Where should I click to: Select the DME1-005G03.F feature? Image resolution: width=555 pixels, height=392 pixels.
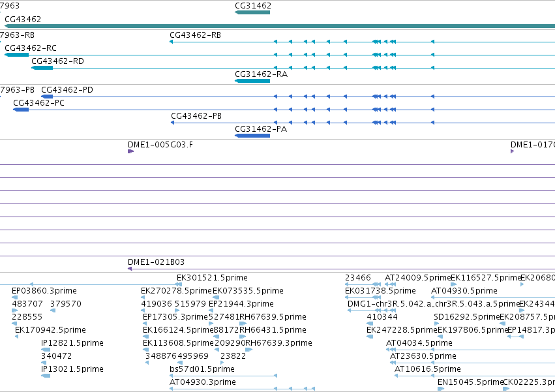(160, 145)
